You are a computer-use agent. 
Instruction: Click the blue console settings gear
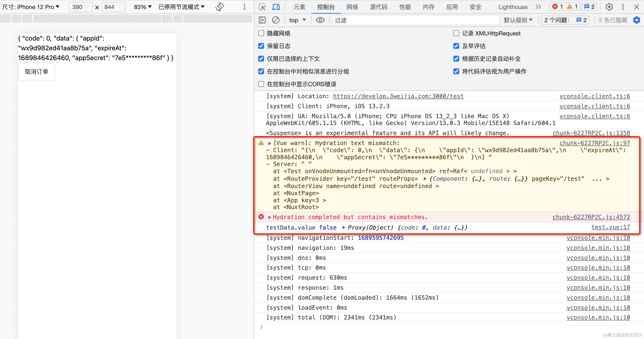coord(636,20)
